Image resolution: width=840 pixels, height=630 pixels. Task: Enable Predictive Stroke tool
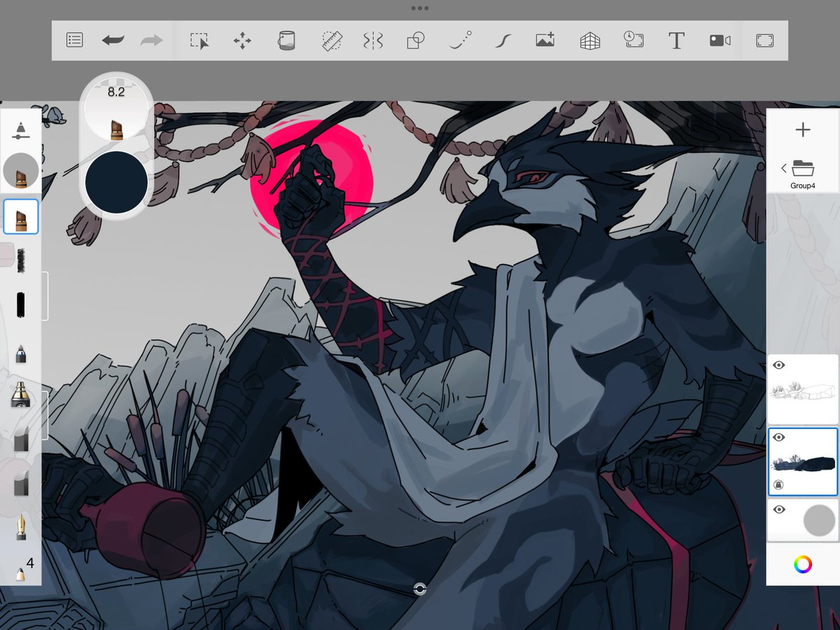pos(460,41)
